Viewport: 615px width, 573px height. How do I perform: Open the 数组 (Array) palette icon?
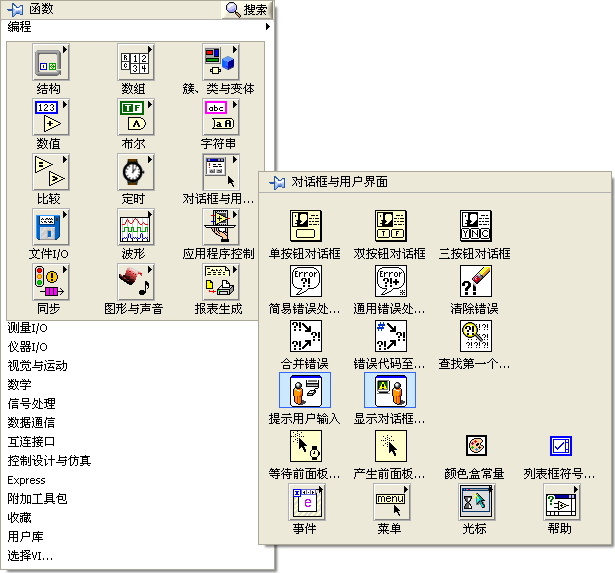tap(133, 63)
